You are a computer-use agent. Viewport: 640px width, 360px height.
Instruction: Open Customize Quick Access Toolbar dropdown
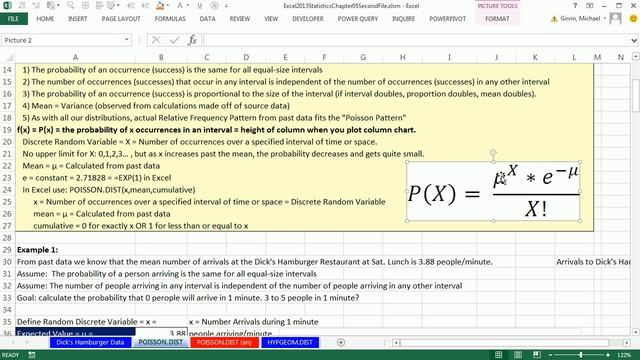click(x=226, y=6)
